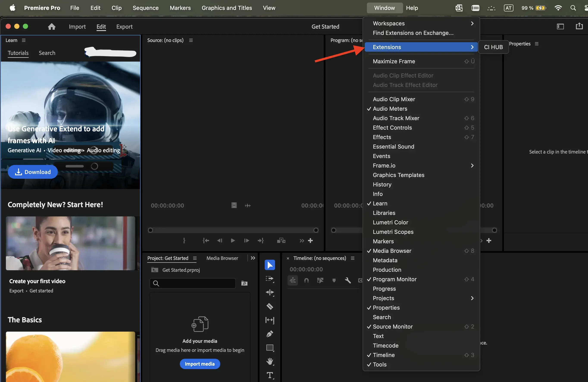Viewport: 588px width, 382px height.
Task: Uncheck Tools in Window menu
Action: tap(421, 365)
